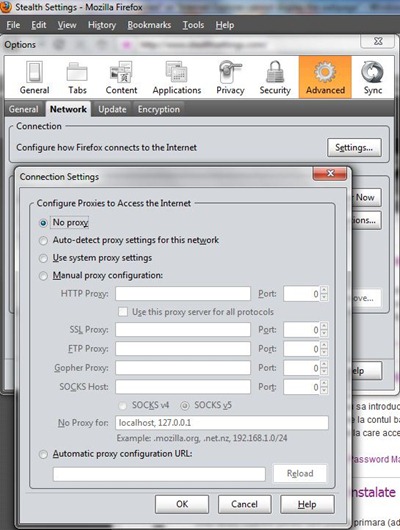Switch to the Network sub-tab
The width and height of the screenshot is (400, 530).
pos(68,109)
